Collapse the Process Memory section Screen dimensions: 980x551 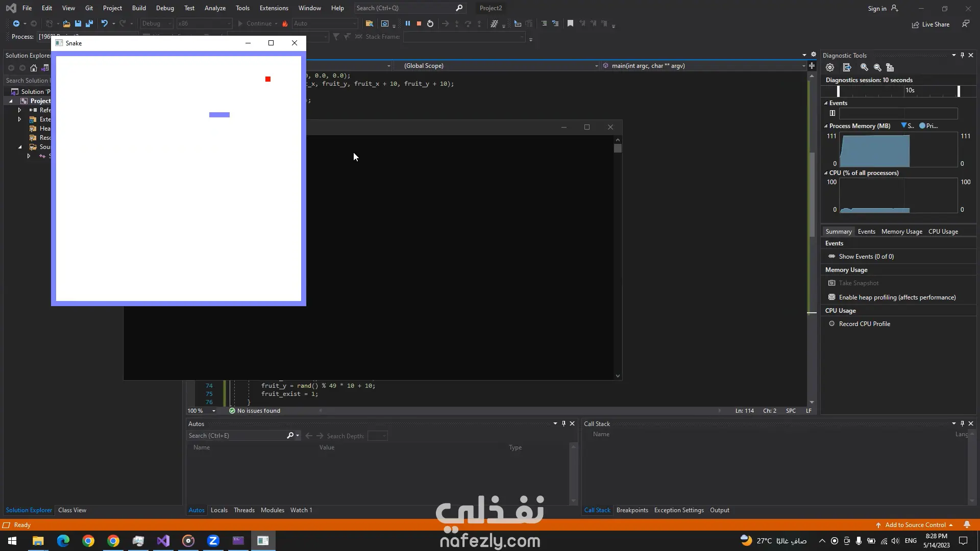coord(826,126)
